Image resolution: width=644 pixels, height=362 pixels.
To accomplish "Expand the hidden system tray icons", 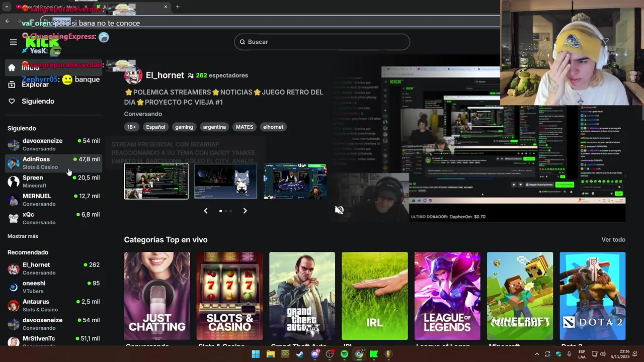I will (537, 354).
